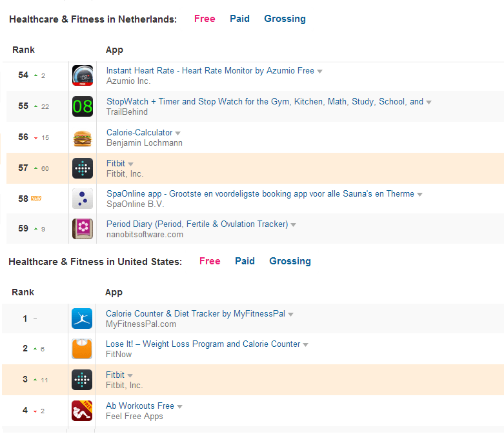
Task: Click the Period Diary flower icon
Action: 83,229
